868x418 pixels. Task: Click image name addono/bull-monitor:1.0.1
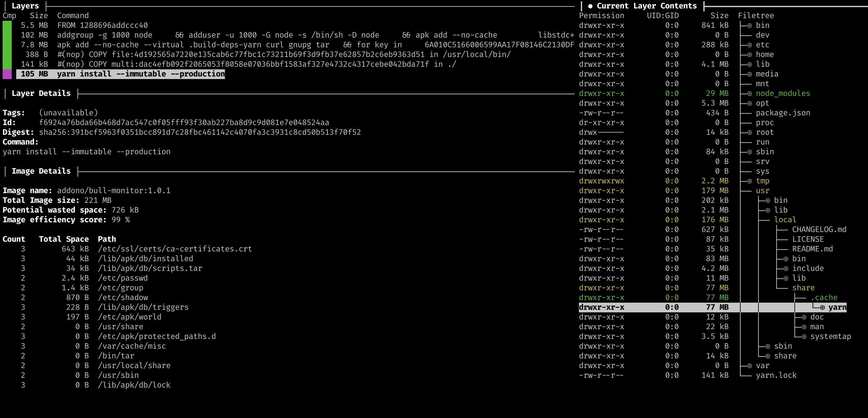click(x=113, y=191)
